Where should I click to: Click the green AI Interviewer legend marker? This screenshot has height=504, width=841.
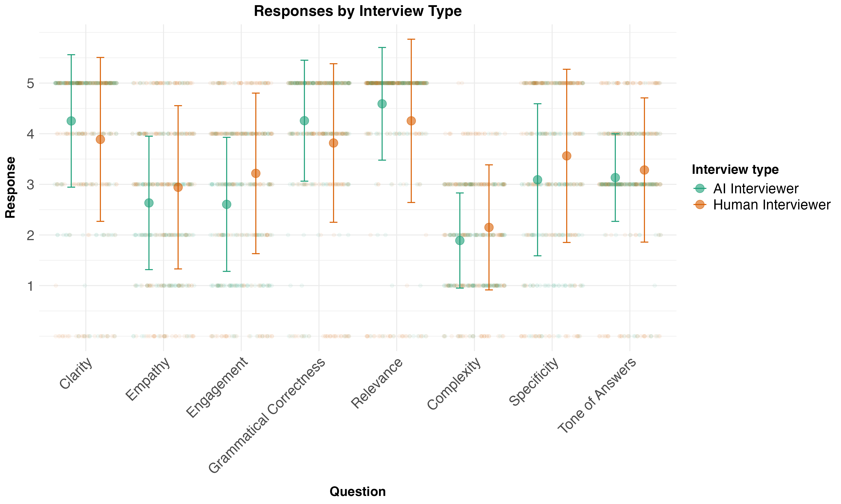(700, 188)
